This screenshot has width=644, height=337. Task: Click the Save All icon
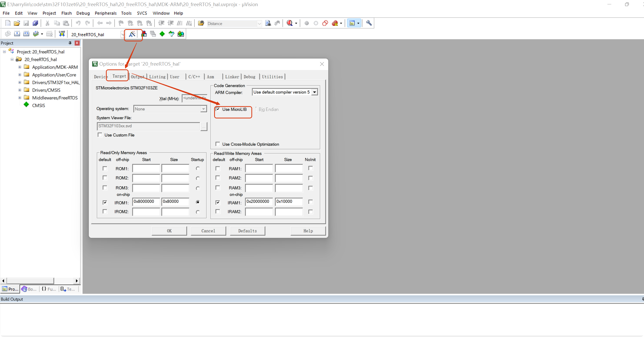tap(35, 23)
